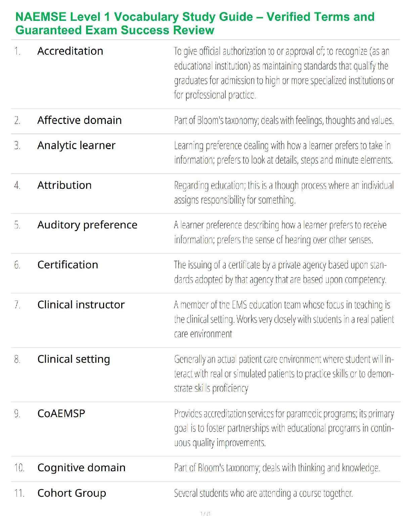Select the Certification term
The width and height of the screenshot is (411, 532).
pos(68,265)
